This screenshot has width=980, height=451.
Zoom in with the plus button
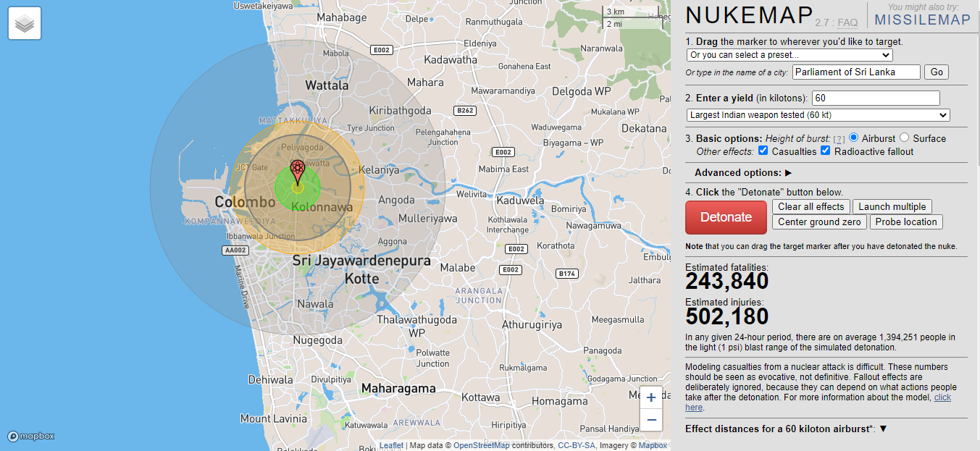point(651,397)
